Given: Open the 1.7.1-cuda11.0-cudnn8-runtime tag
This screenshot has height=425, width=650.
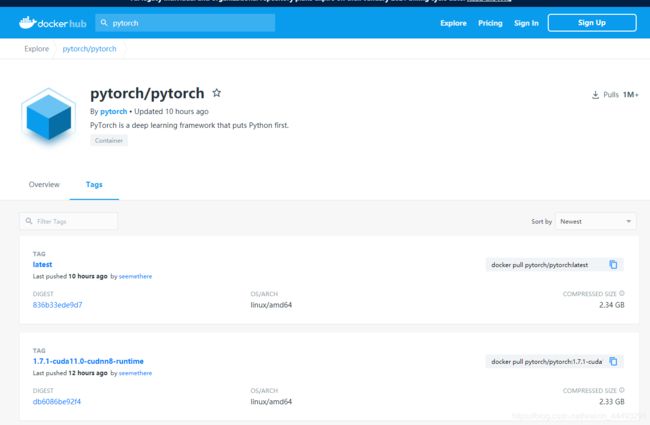Looking at the screenshot, I should (x=88, y=361).
